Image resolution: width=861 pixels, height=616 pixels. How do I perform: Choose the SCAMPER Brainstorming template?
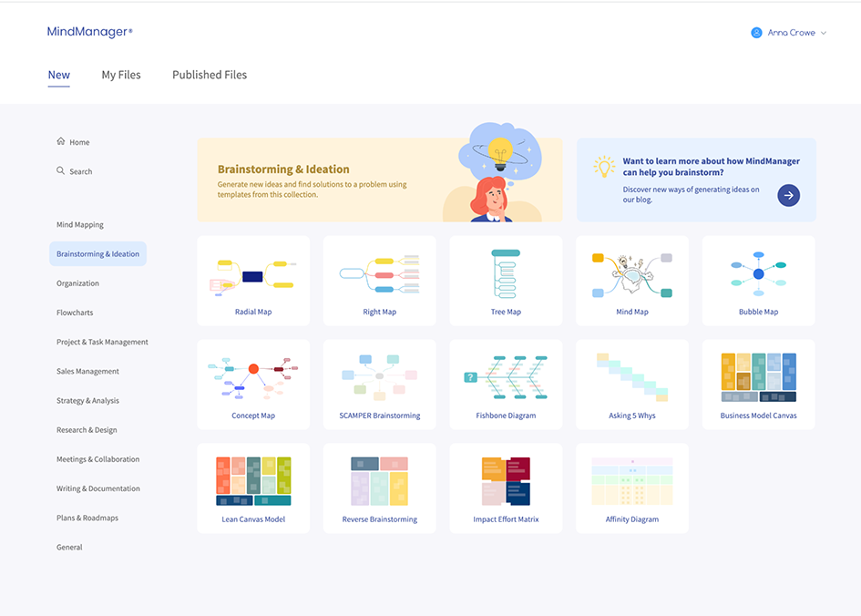point(379,384)
